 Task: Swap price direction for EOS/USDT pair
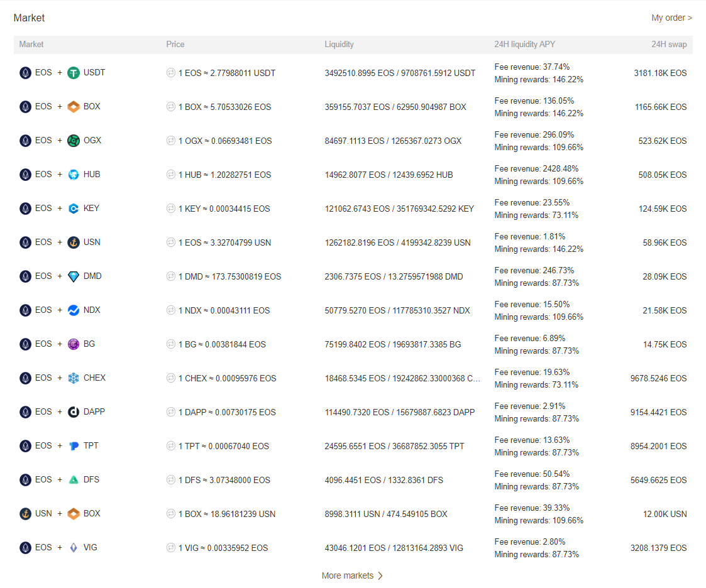click(x=170, y=72)
